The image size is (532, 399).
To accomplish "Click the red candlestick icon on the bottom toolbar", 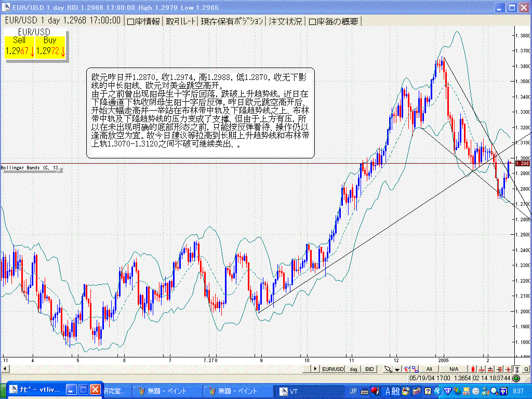I will point(474,369).
